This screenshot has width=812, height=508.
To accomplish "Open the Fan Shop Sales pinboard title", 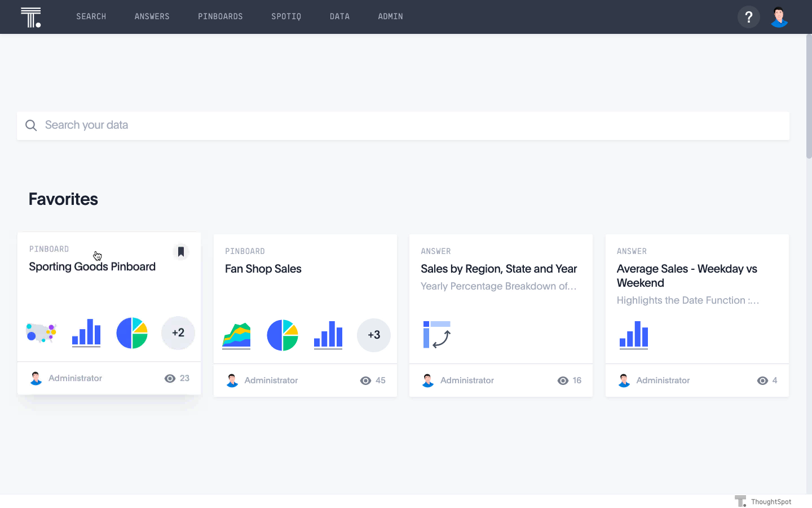I will point(263,269).
